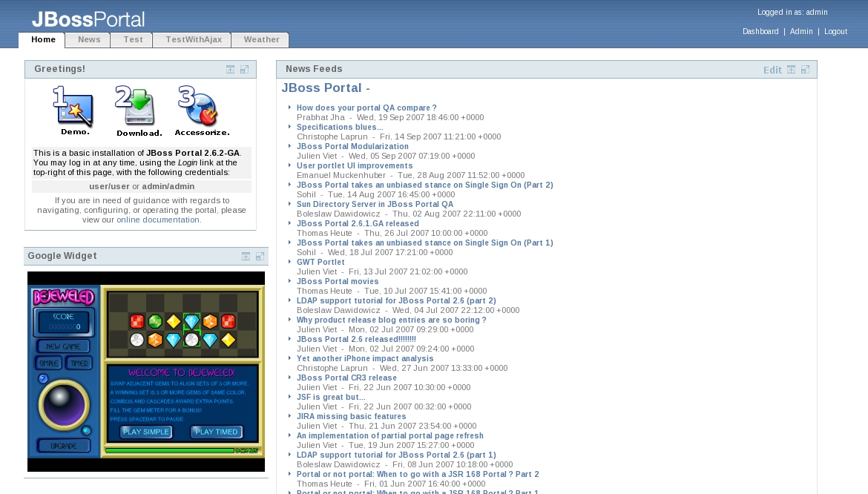Click the UPGRADE button in Bejeweled

(64, 446)
